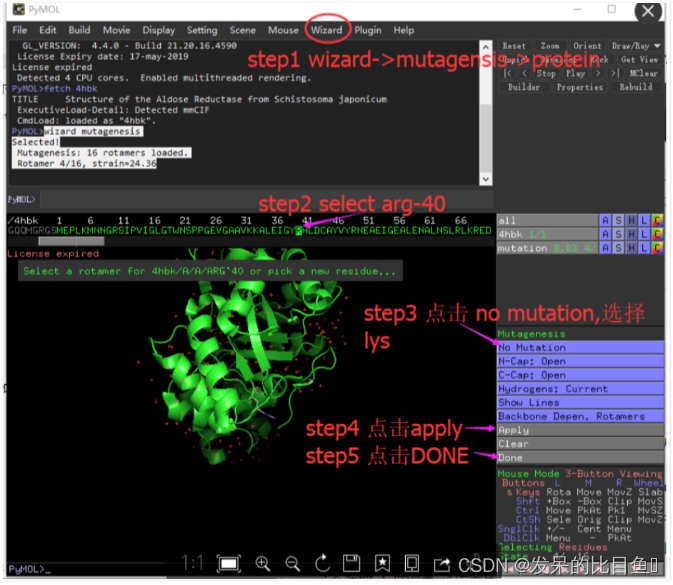Click the log scrollbar down arrow
The width and height of the screenshot is (673, 585).
coord(485,179)
